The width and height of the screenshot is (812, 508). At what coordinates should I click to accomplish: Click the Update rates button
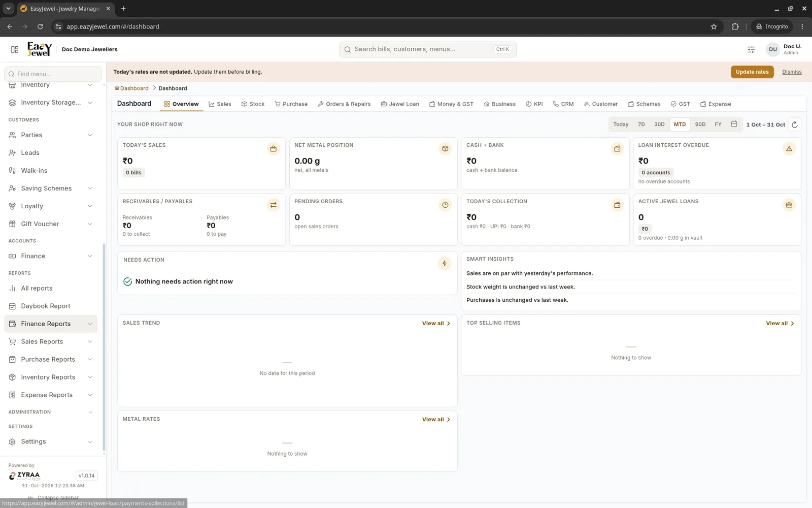click(752, 72)
